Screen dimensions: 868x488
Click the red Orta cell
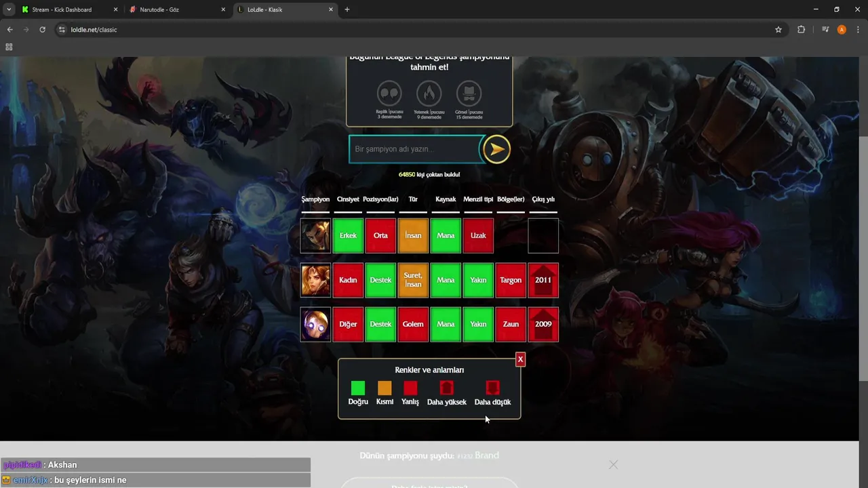click(380, 236)
